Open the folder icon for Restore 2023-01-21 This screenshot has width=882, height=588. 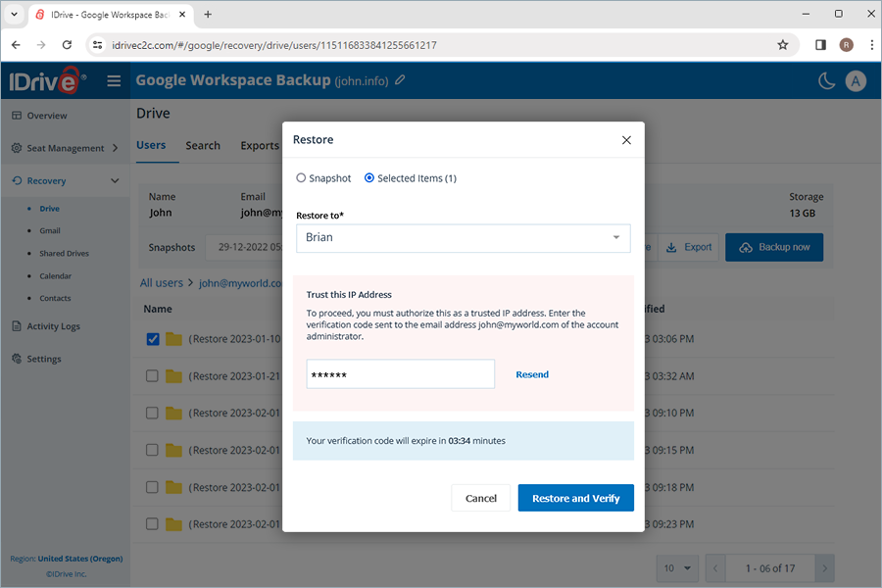point(173,376)
